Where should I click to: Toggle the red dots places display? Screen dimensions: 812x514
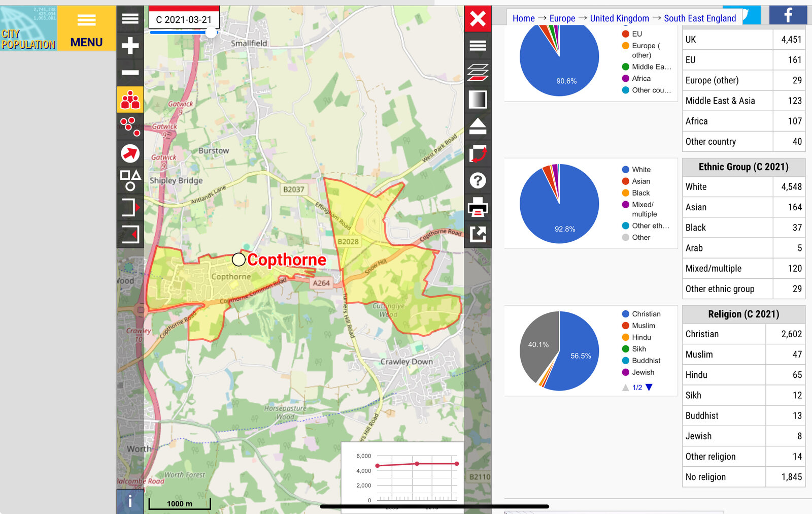(x=130, y=126)
